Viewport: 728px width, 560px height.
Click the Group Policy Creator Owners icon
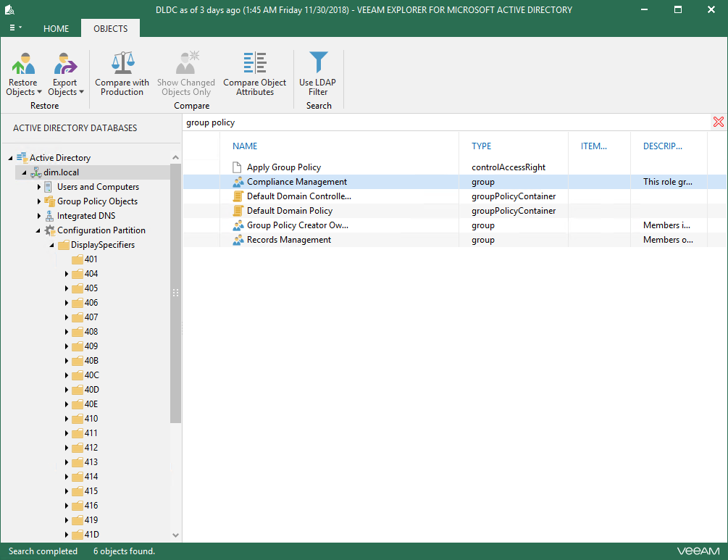click(x=238, y=225)
